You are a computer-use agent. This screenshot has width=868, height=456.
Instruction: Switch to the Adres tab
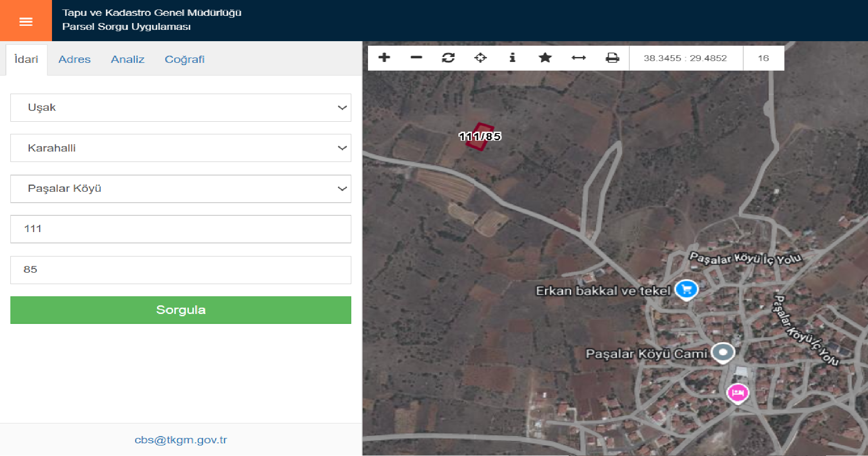(x=75, y=59)
